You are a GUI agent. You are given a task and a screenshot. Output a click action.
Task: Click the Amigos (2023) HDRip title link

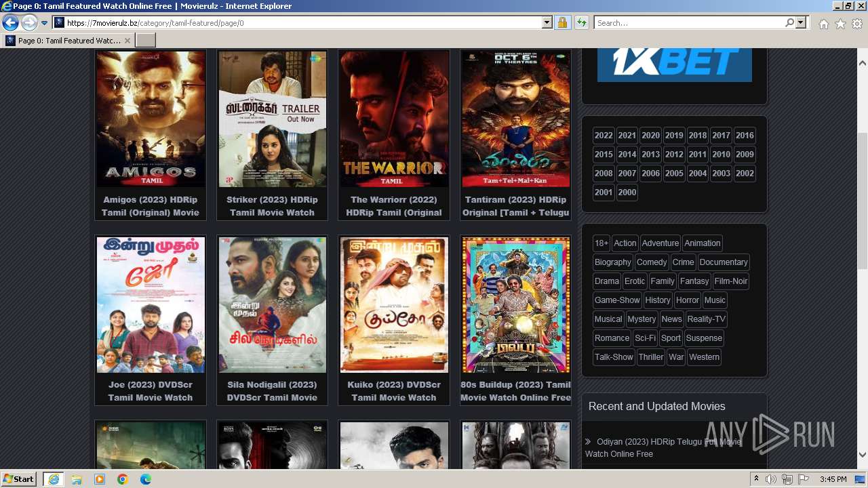151,206
